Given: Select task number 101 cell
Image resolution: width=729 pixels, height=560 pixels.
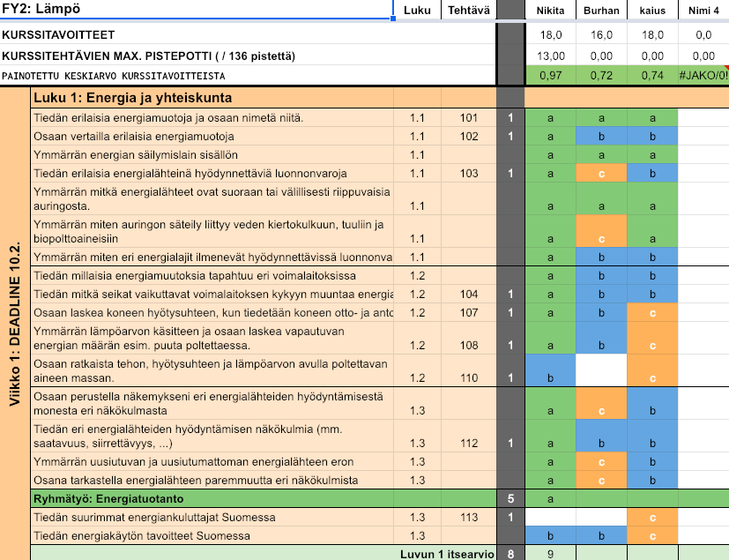Looking at the screenshot, I should point(469,117).
